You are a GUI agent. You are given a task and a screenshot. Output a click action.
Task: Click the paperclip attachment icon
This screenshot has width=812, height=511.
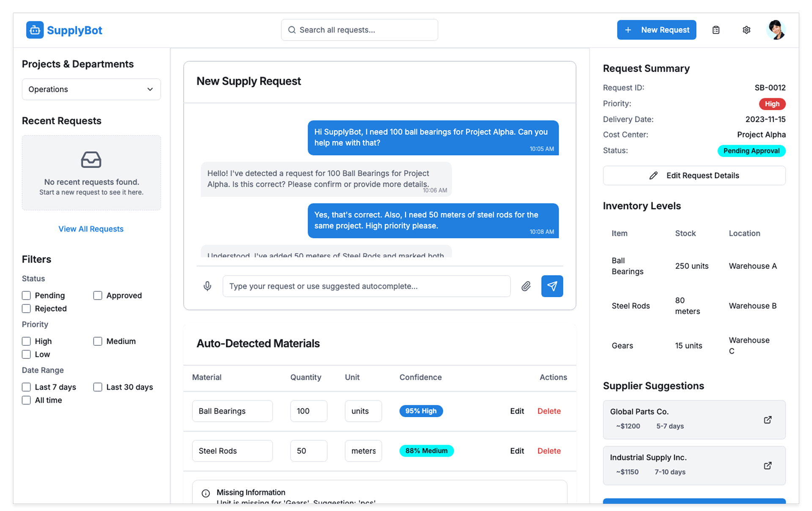tap(526, 286)
